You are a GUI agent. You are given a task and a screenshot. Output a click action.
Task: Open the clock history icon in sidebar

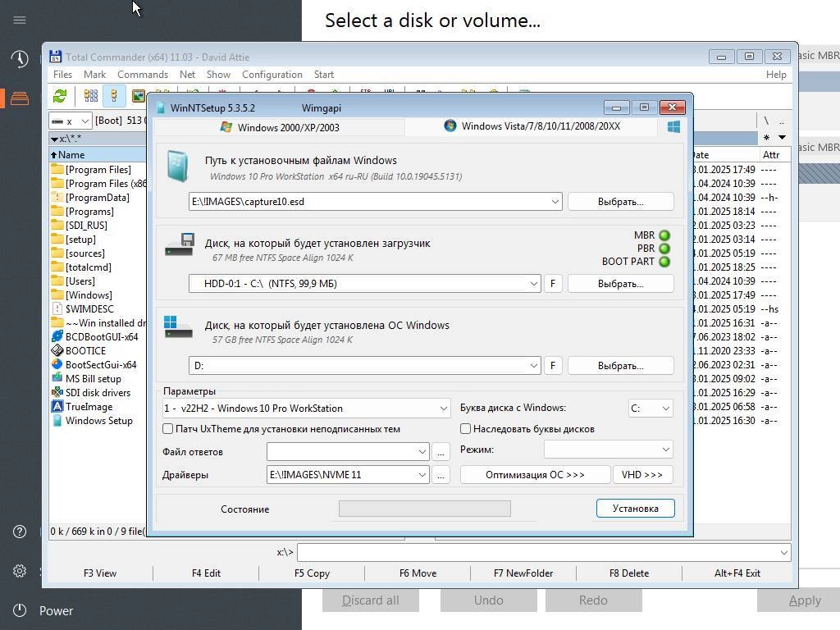click(x=20, y=58)
